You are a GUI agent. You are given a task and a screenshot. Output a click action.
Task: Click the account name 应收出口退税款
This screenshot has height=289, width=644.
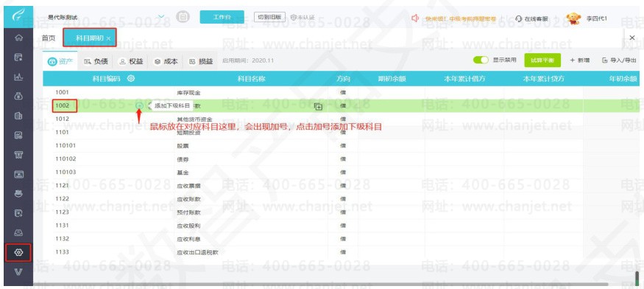point(197,252)
